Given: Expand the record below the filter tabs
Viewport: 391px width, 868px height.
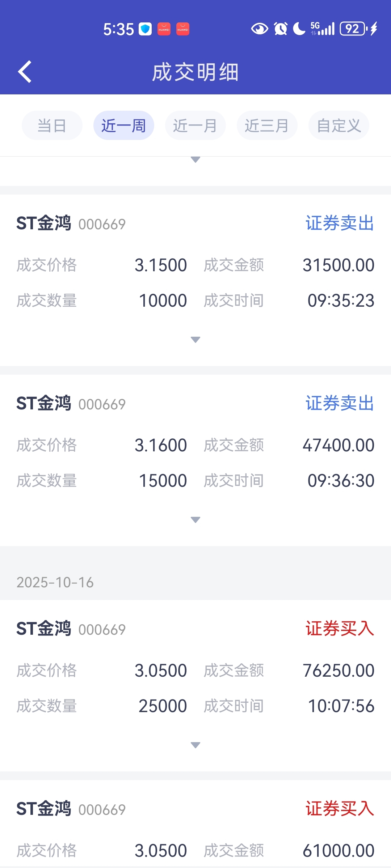Looking at the screenshot, I should (195, 159).
